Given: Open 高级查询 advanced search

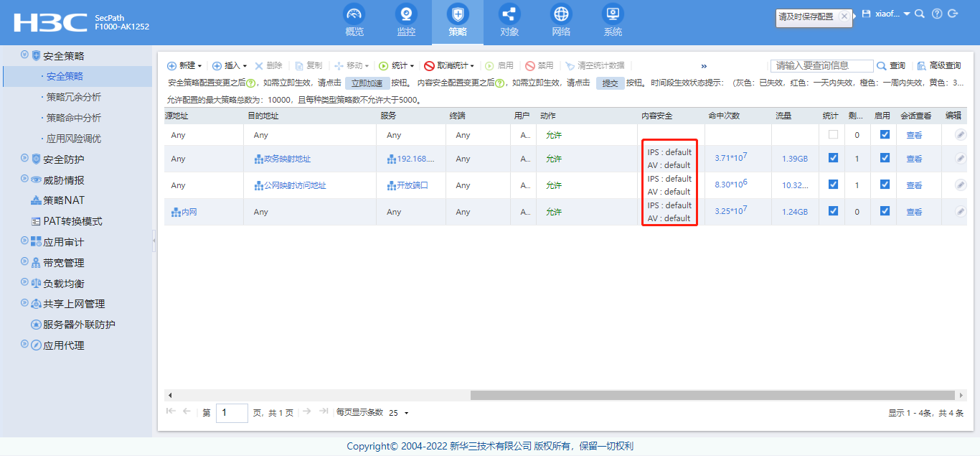Looking at the screenshot, I should pos(940,65).
